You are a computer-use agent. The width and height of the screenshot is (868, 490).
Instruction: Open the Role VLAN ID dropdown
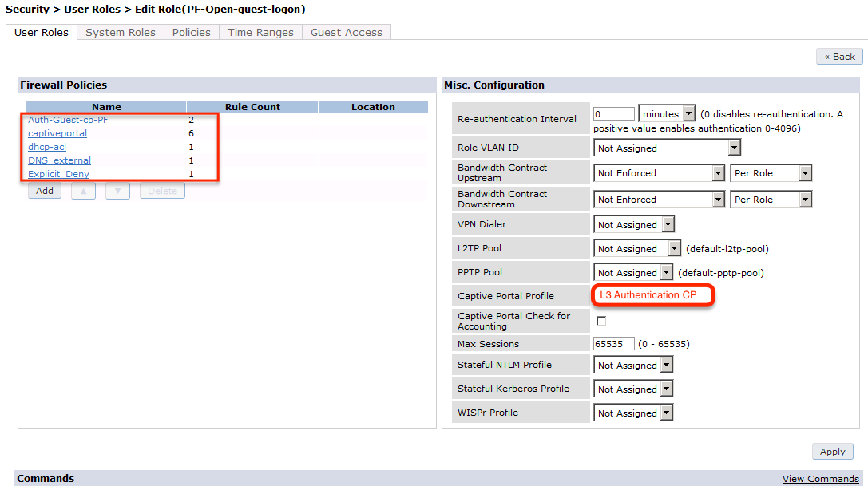[x=667, y=148]
